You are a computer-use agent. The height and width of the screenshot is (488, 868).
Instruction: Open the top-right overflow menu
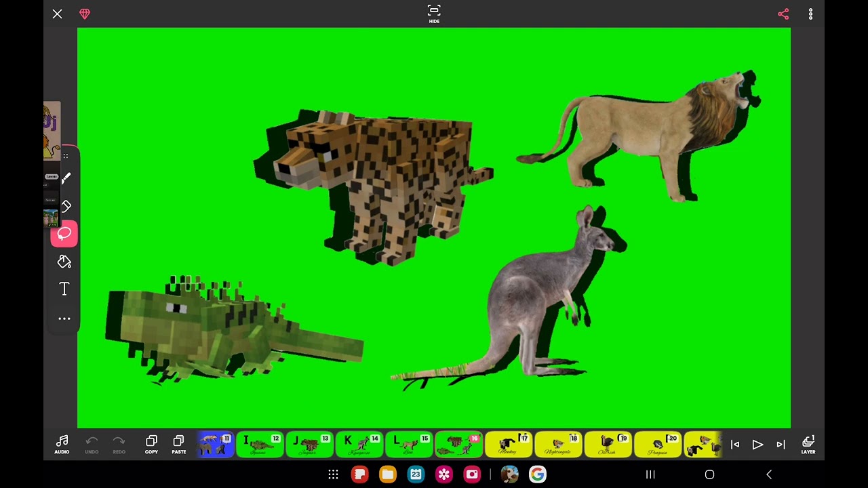point(810,14)
